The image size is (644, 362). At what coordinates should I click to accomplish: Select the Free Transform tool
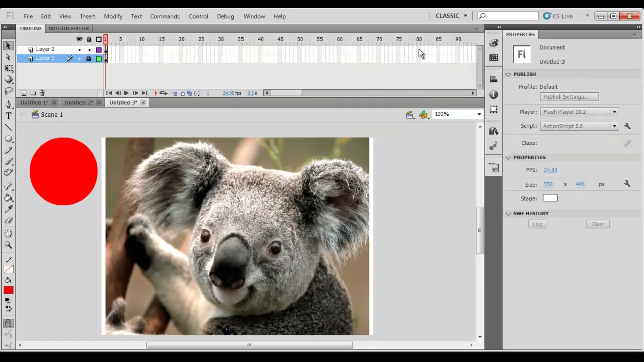[x=8, y=68]
